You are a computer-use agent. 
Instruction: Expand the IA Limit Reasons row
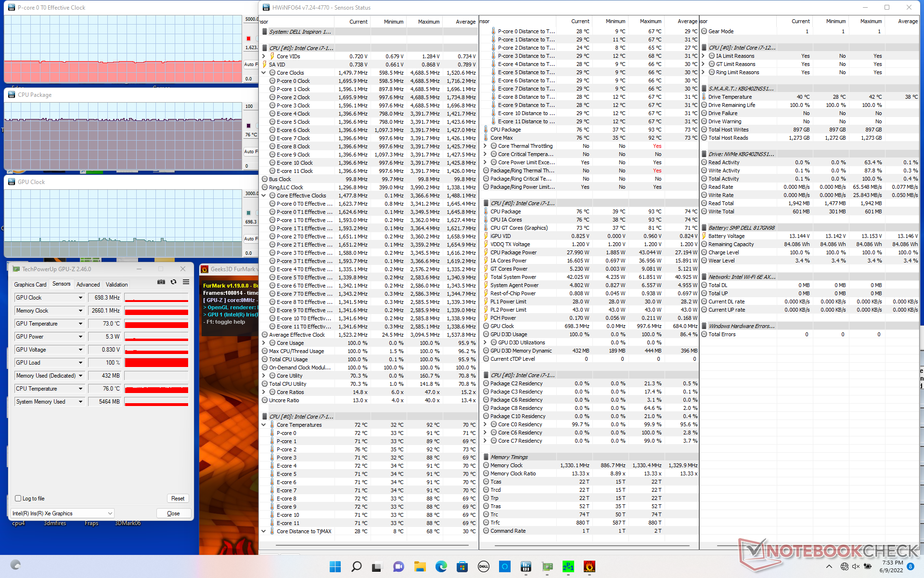703,56
